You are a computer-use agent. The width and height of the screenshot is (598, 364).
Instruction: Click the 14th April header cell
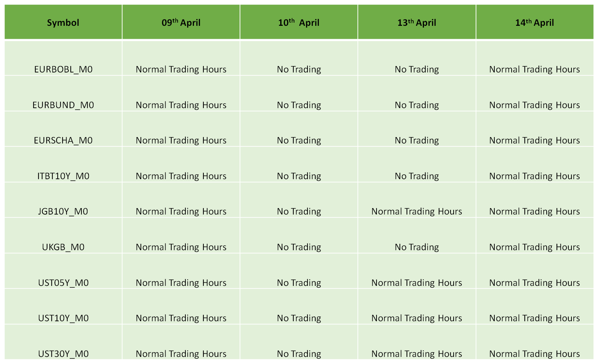tap(535, 22)
